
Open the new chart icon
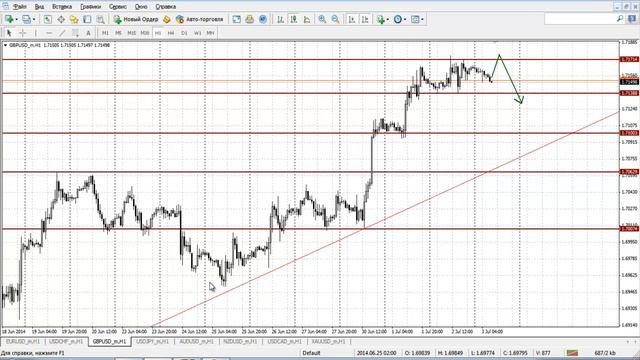tap(9, 19)
